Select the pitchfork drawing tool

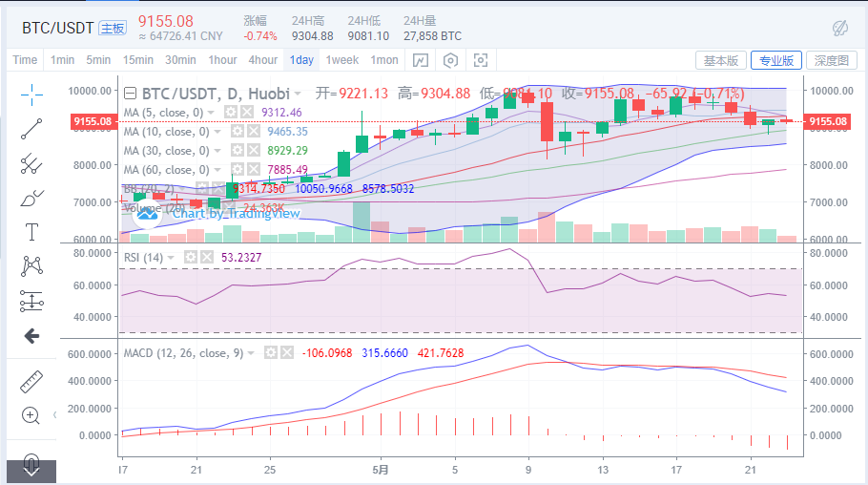click(31, 163)
